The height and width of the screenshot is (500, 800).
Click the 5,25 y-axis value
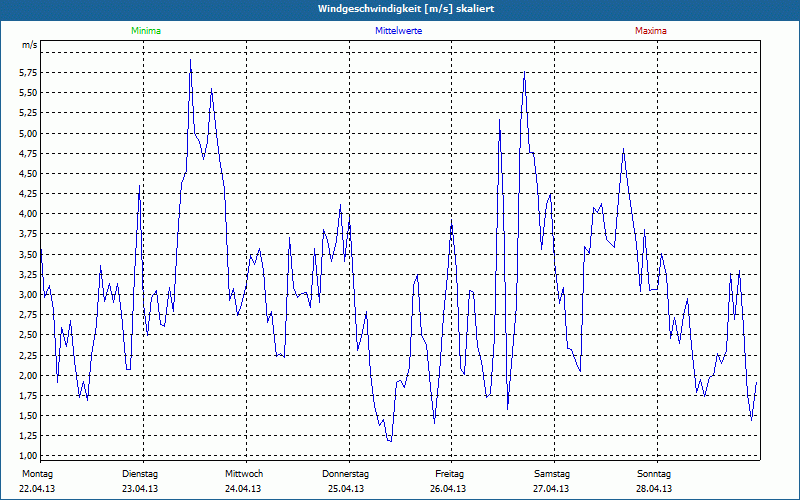point(28,113)
